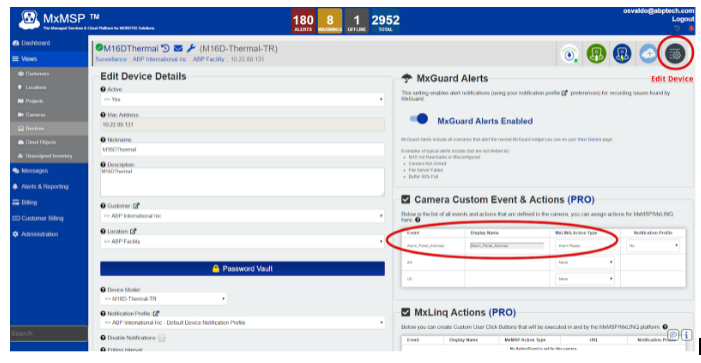Click the green camera device icon
Viewport: 701px width, 363px height.
click(596, 54)
